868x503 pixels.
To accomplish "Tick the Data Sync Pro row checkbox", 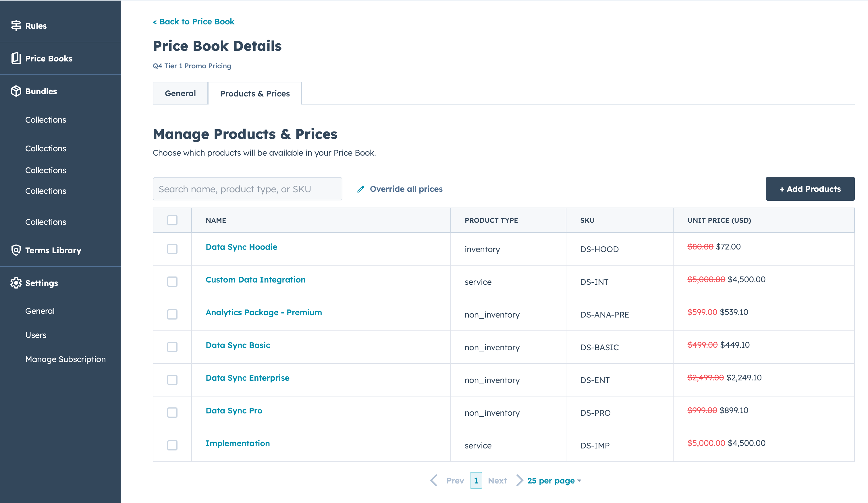I will click(172, 412).
